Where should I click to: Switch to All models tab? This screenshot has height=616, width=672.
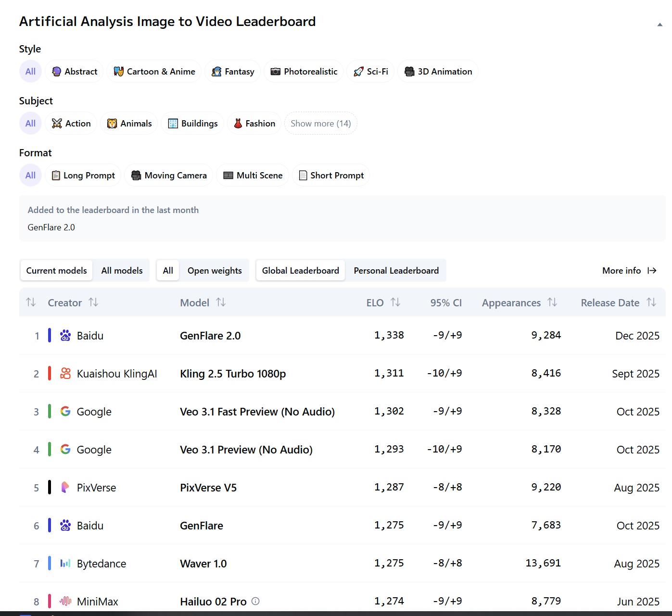click(122, 270)
